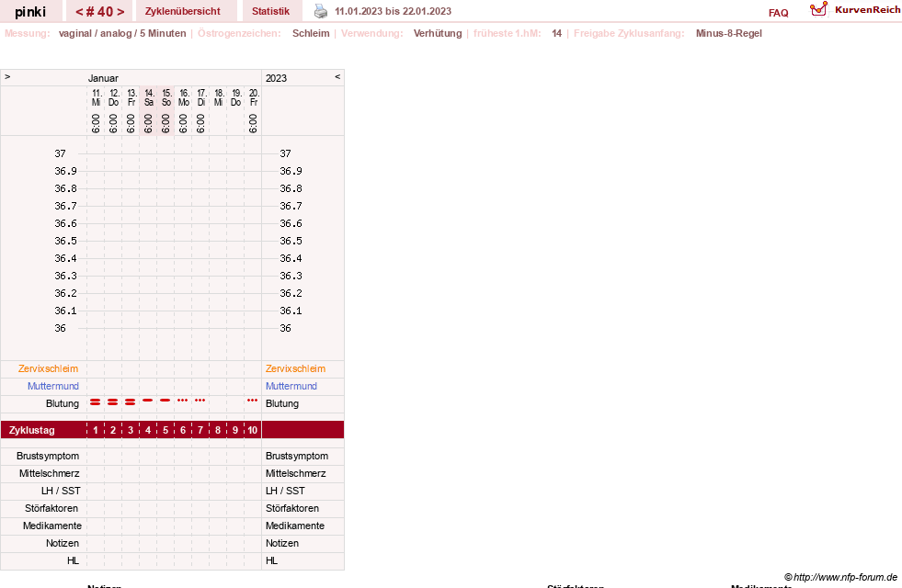Viewport: 902px width, 588px height.
Task: Select Zyklustag 5 cell
Action: point(166,430)
